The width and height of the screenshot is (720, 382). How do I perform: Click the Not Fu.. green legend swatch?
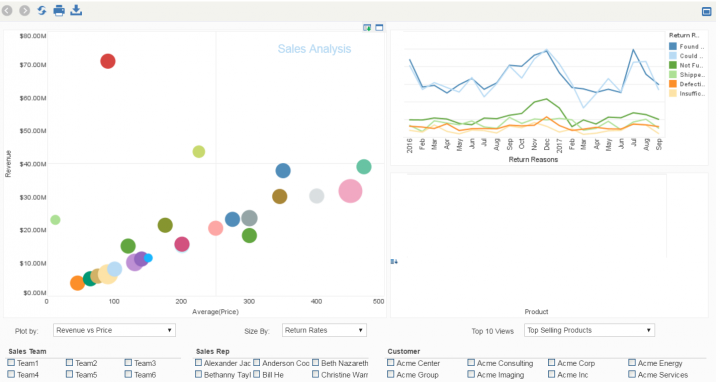(673, 65)
